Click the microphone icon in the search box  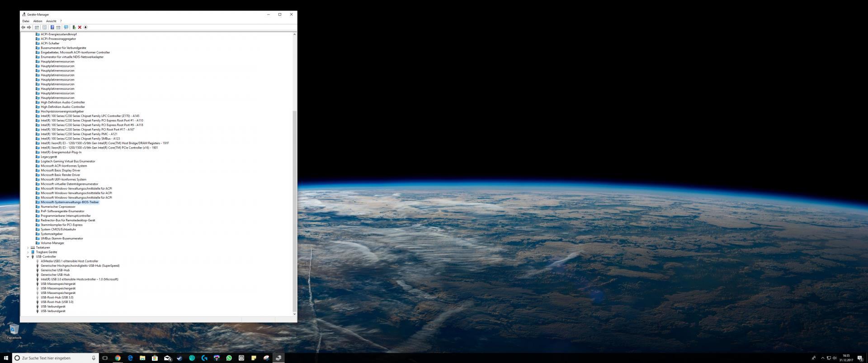coord(94,358)
